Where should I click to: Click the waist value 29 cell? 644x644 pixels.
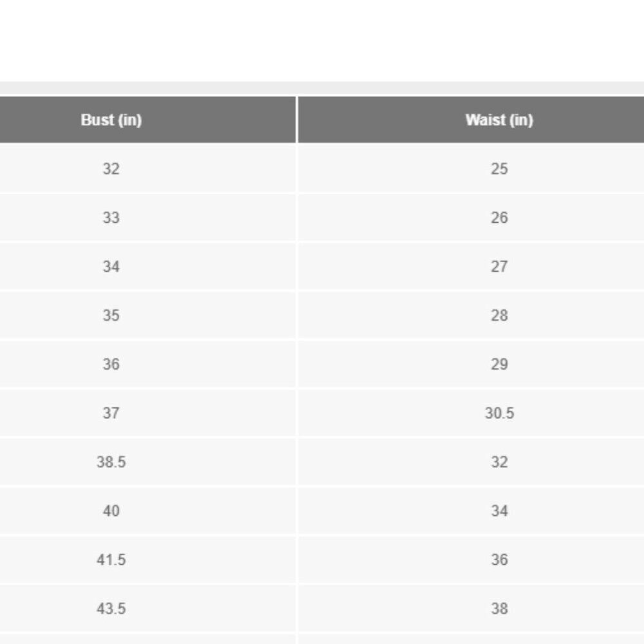point(499,365)
